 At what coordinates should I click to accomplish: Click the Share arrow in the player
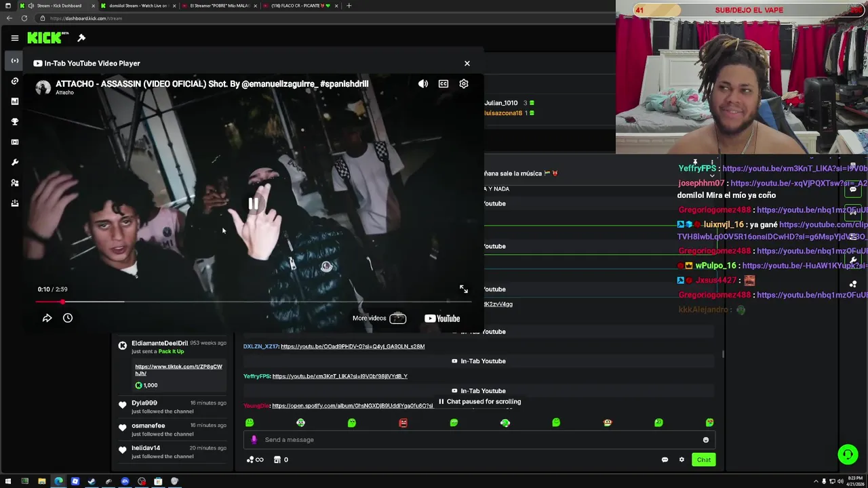click(x=47, y=318)
